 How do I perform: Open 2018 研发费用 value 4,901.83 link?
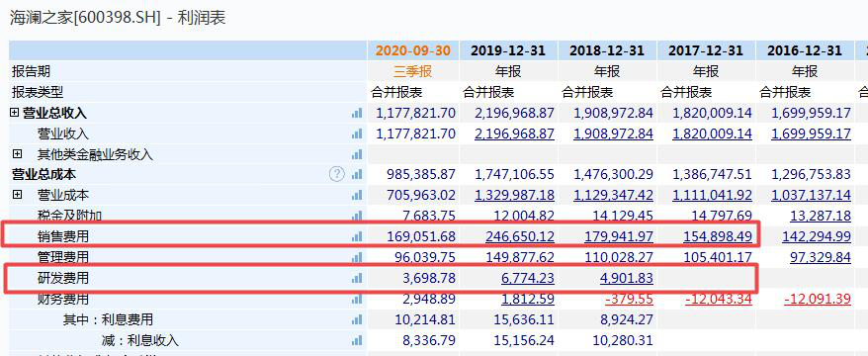(x=627, y=278)
